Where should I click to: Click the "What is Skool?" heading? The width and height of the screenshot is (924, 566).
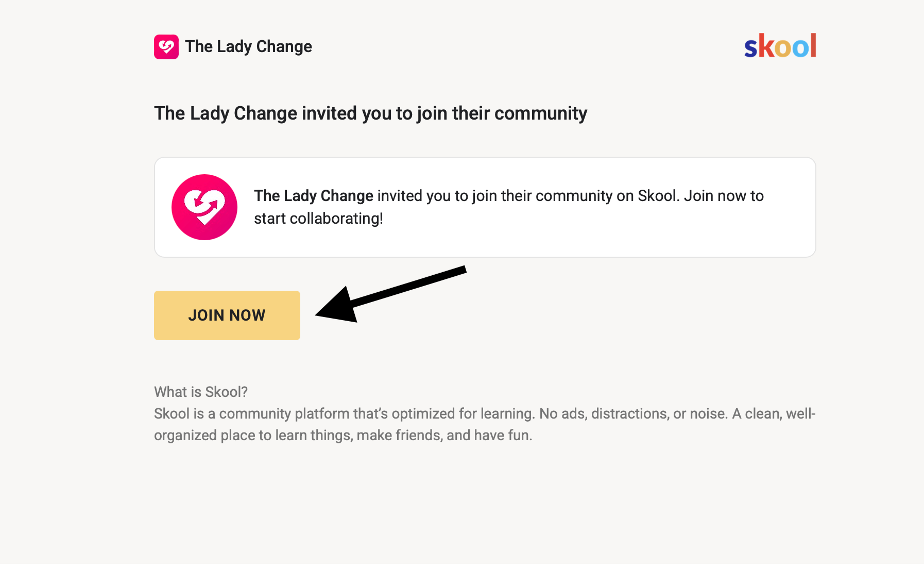[x=201, y=392]
